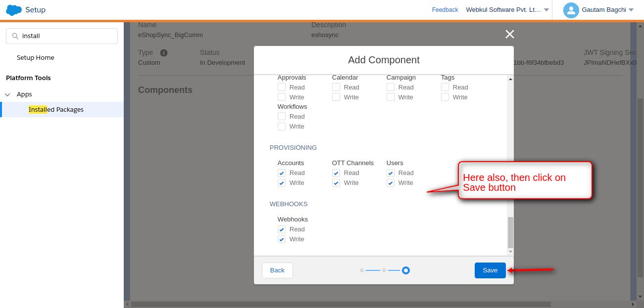Check Workflows Read checkbox
Screen dimensions: 644x308
[x=282, y=117]
